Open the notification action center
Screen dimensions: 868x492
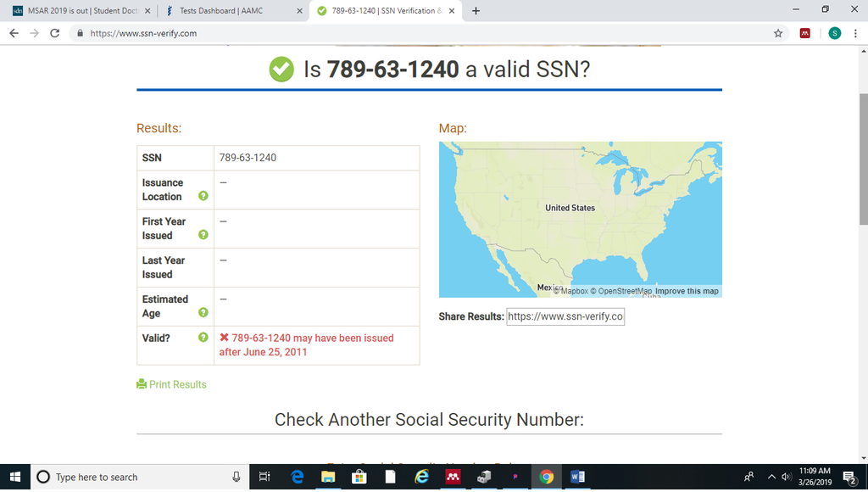tap(849, 477)
